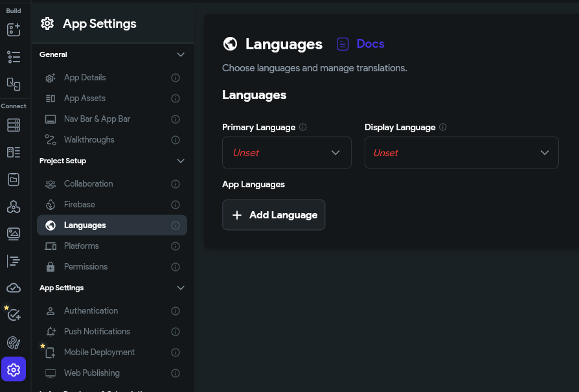
Task: Open the Primary Language dropdown
Action: [286, 153]
